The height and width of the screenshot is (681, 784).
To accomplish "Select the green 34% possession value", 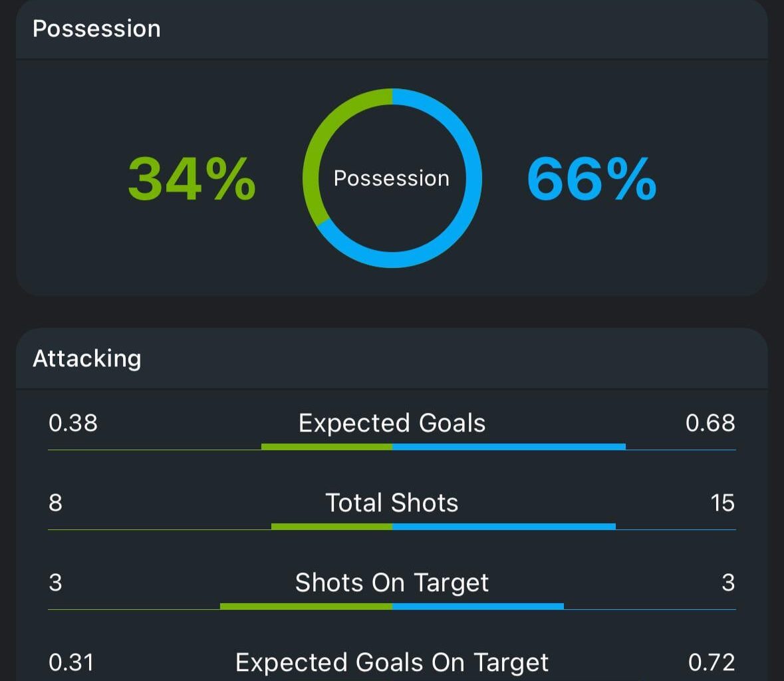I will [192, 179].
